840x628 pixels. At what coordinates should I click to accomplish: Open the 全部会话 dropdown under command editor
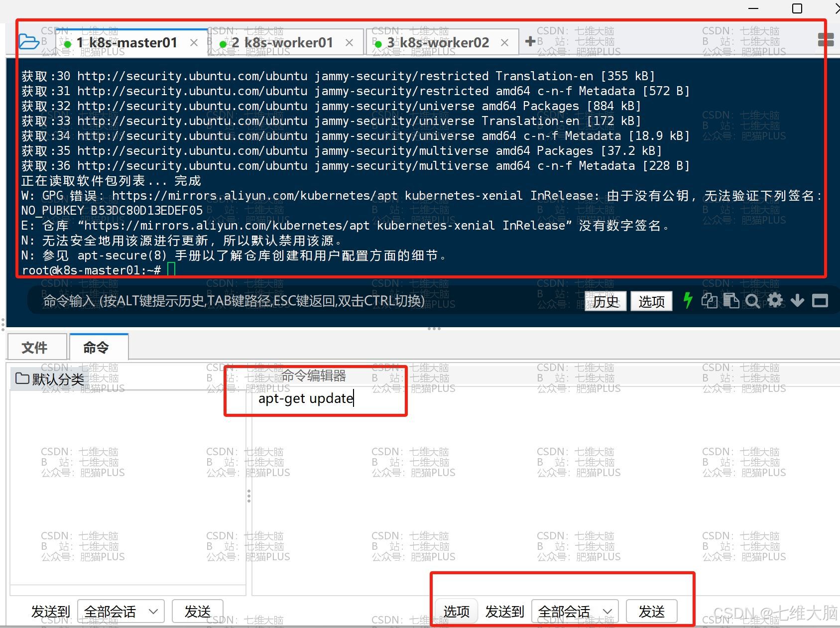click(575, 611)
